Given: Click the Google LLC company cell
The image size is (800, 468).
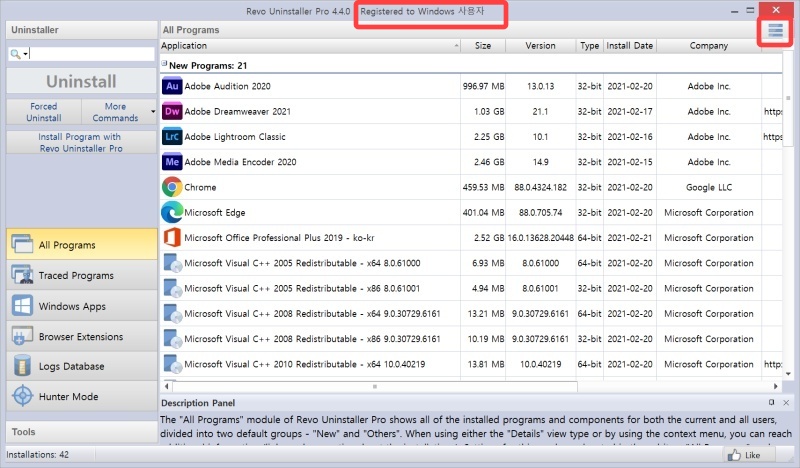Looking at the screenshot, I should 709,187.
